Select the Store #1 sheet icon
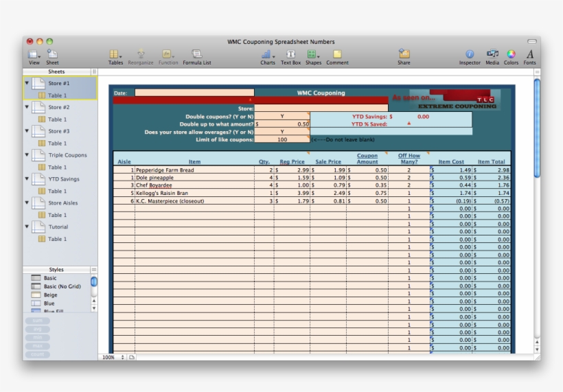 [x=38, y=83]
